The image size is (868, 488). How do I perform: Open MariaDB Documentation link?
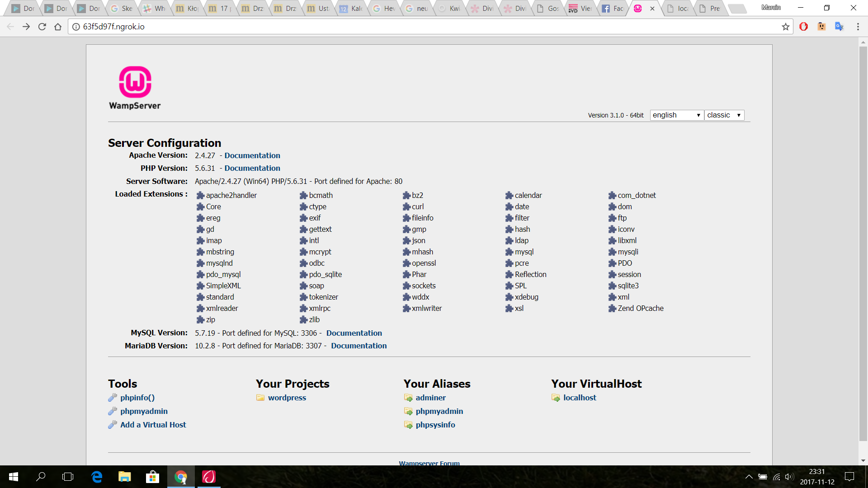pyautogui.click(x=359, y=346)
